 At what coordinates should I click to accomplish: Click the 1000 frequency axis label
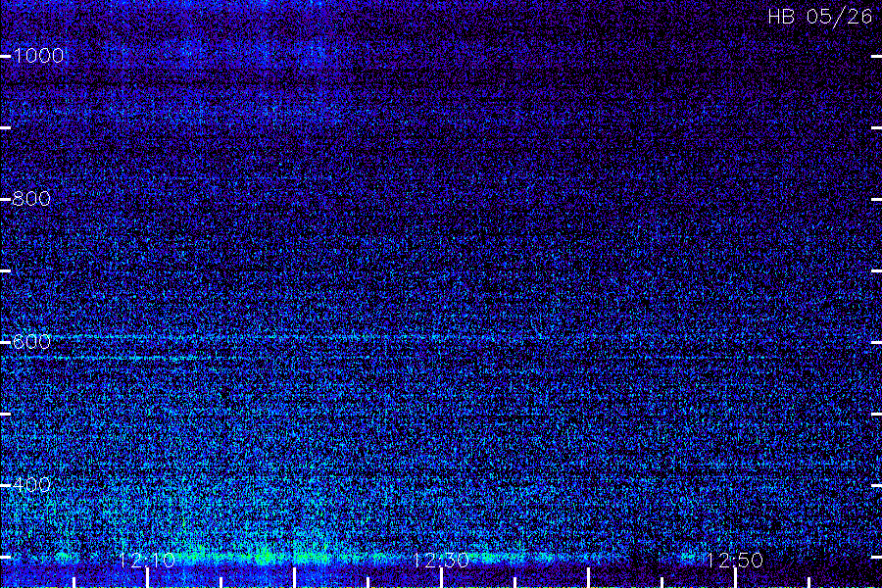click(37, 55)
